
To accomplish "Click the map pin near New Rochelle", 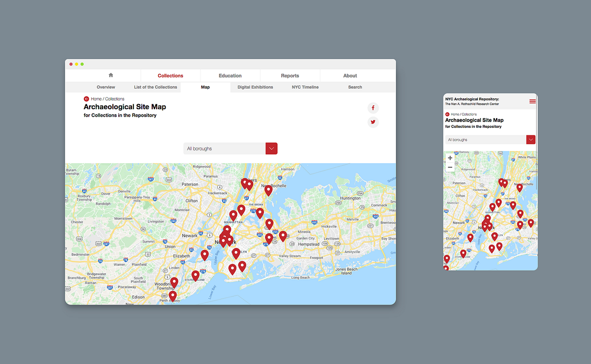I will point(268,189).
